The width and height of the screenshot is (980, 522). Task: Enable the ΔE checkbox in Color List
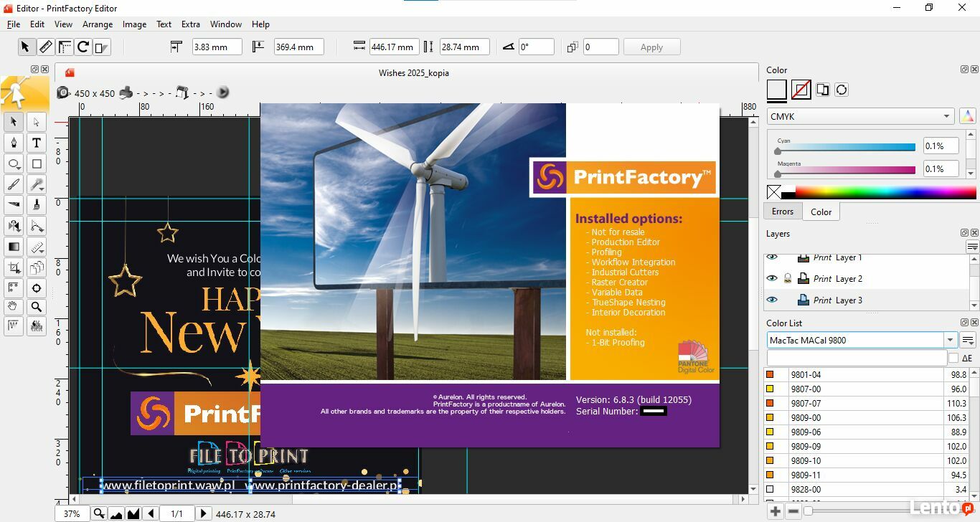953,358
